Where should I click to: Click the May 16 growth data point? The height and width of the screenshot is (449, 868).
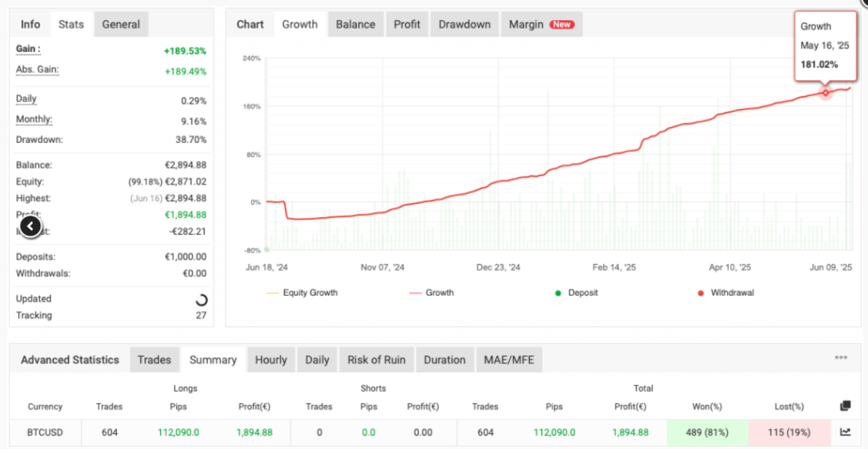point(825,93)
